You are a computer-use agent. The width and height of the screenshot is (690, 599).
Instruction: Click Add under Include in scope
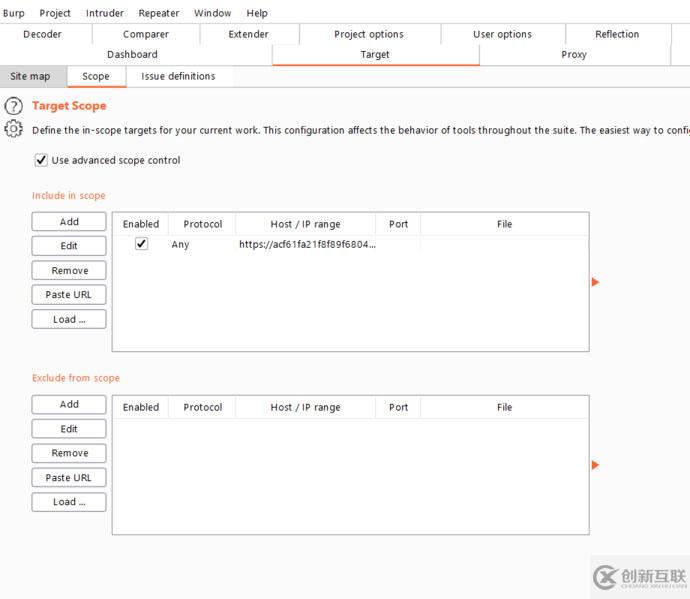pyautogui.click(x=69, y=222)
